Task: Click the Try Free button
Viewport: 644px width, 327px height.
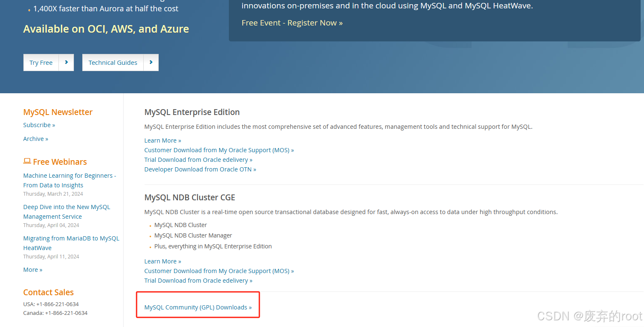Action: click(41, 63)
